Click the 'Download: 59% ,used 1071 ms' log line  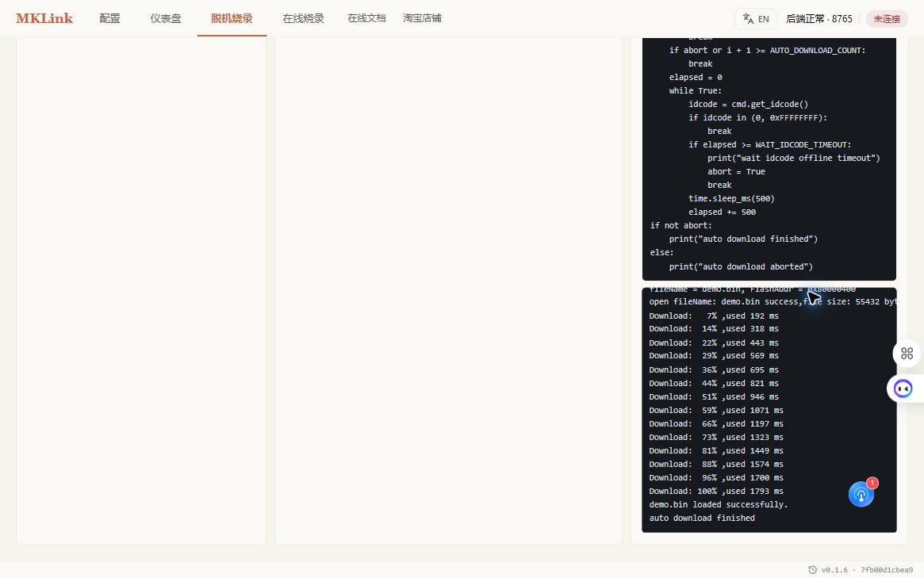coord(716,410)
